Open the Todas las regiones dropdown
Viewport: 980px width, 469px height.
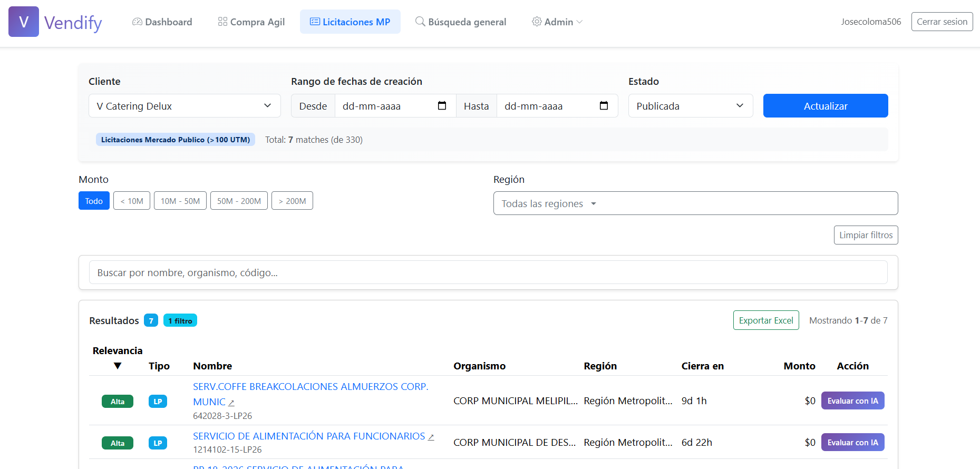click(695, 203)
